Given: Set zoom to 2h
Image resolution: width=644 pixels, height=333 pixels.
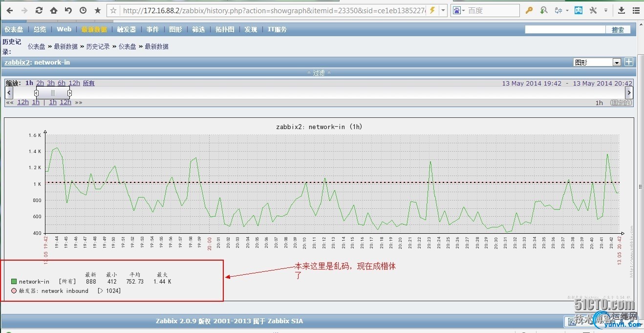Looking at the screenshot, I should (40, 83).
